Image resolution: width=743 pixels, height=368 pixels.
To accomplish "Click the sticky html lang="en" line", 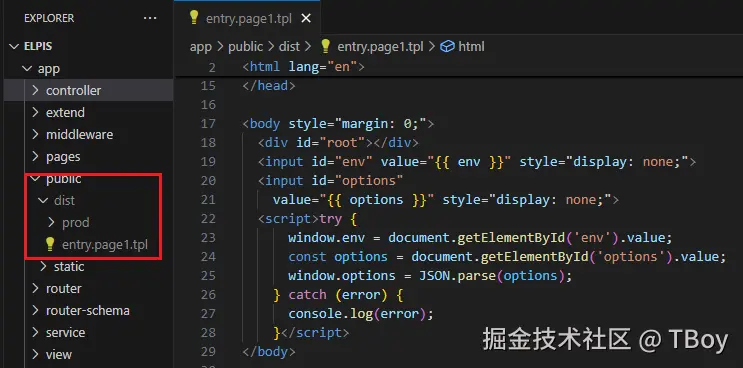I will [303, 67].
